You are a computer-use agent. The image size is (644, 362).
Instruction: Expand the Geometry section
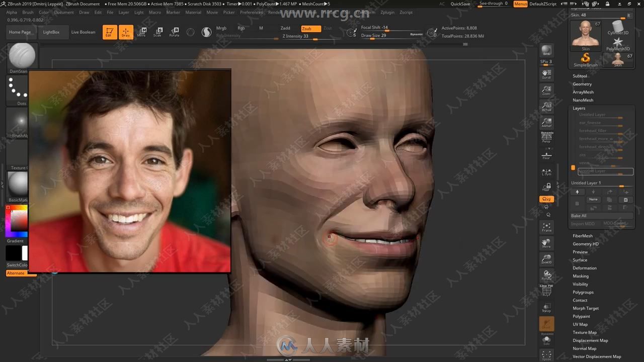click(582, 84)
